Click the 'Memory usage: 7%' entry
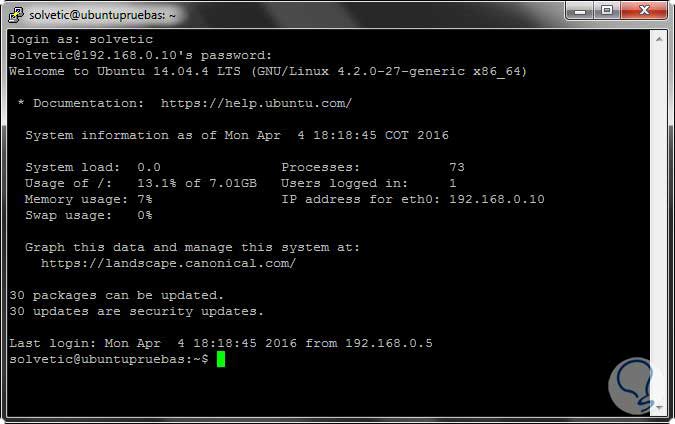The image size is (675, 424). [x=89, y=199]
